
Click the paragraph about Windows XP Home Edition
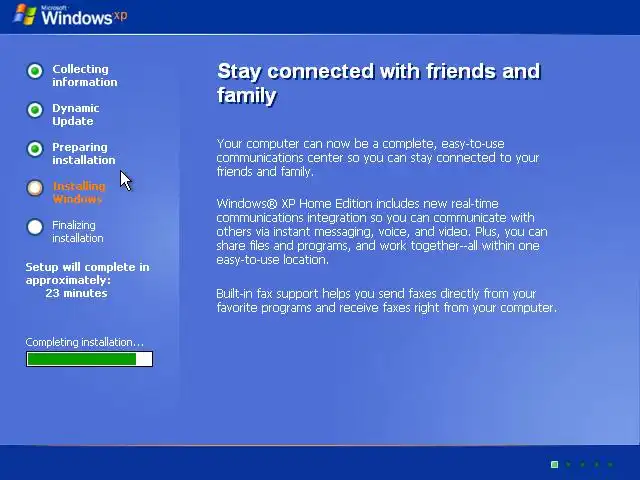382,232
